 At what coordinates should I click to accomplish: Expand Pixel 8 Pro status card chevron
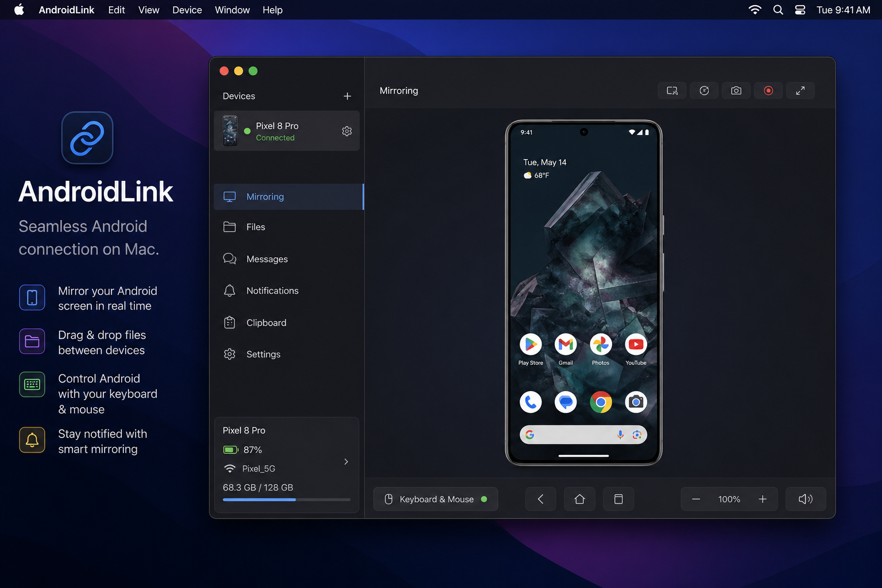[x=346, y=462]
